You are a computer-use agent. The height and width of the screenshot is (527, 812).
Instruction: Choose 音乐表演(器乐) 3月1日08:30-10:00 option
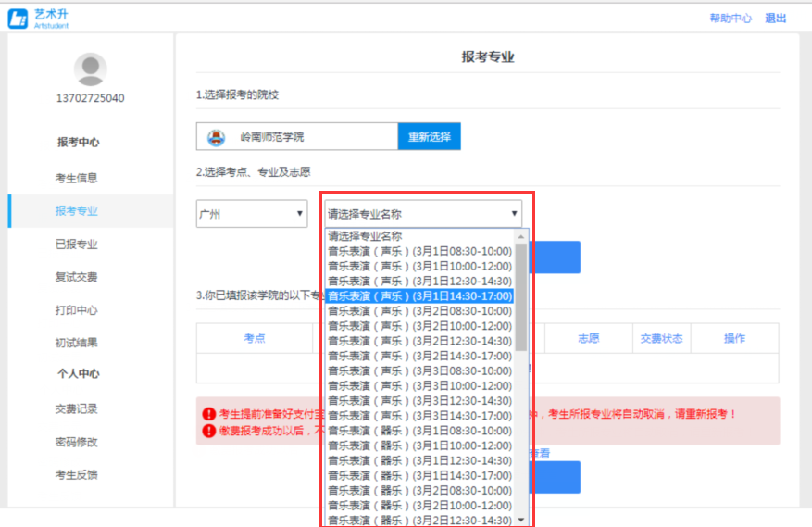(x=419, y=431)
